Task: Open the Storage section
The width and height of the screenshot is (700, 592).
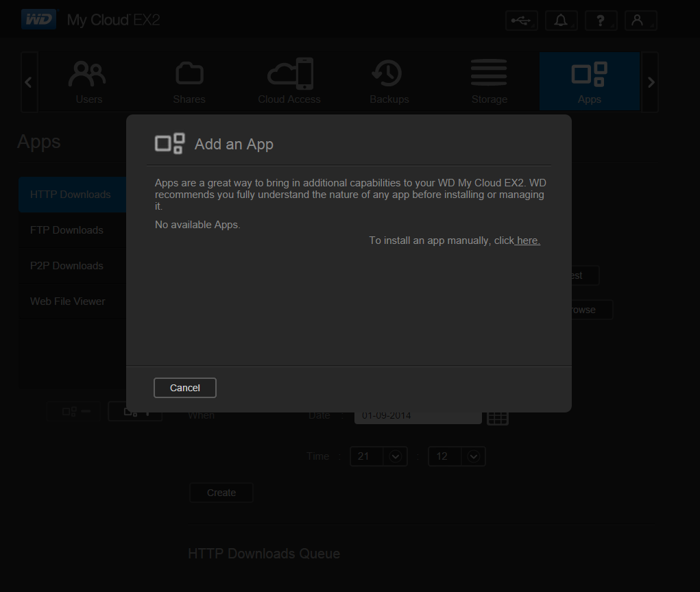Action: pos(490,82)
